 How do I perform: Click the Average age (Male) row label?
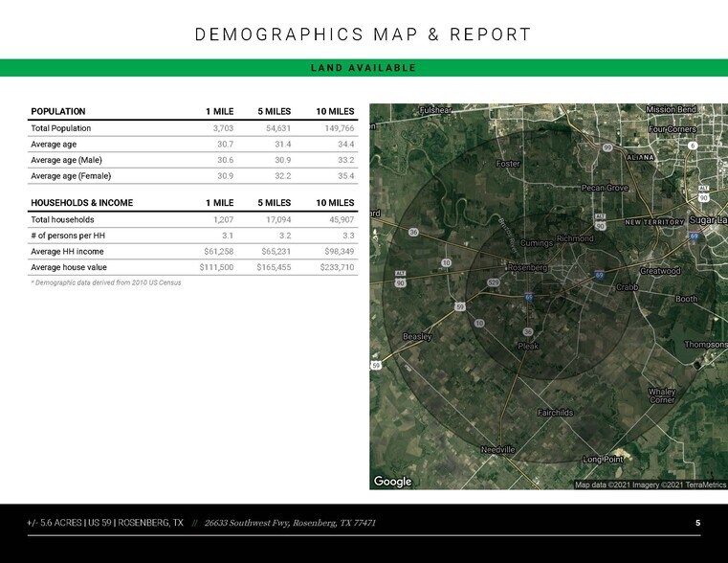coord(66,160)
